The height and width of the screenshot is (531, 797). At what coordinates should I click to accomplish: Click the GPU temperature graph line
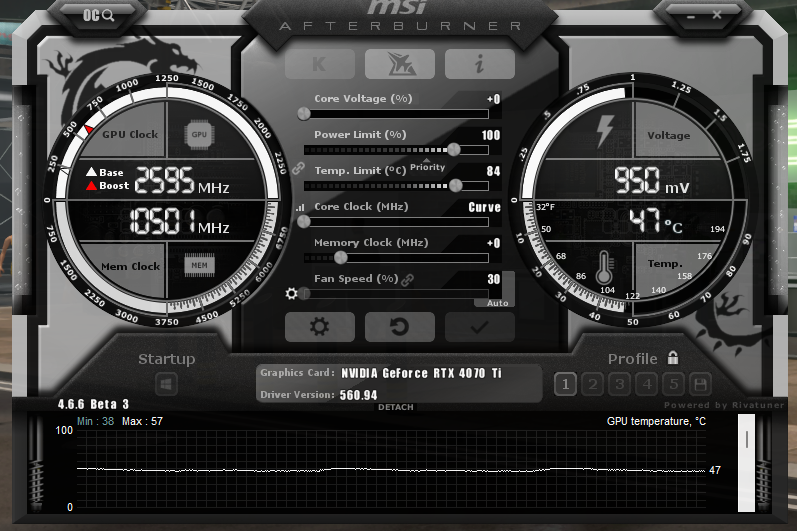click(x=391, y=470)
